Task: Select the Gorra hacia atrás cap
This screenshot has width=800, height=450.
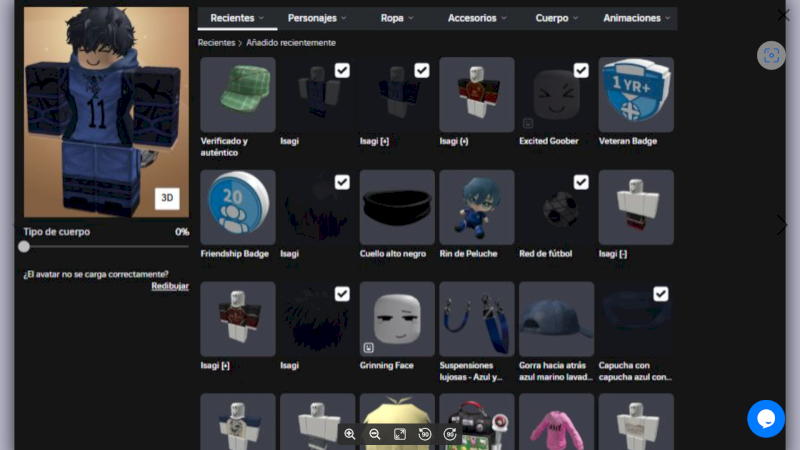Action: point(556,319)
